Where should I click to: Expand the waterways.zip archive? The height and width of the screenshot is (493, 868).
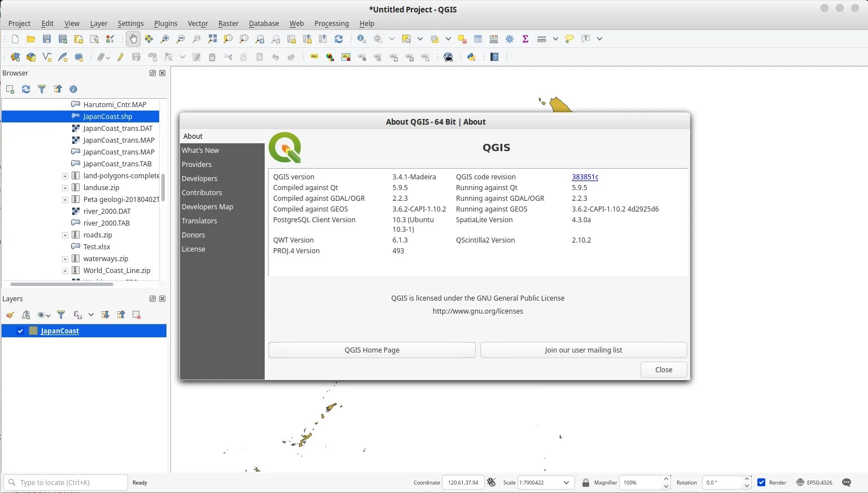point(65,259)
